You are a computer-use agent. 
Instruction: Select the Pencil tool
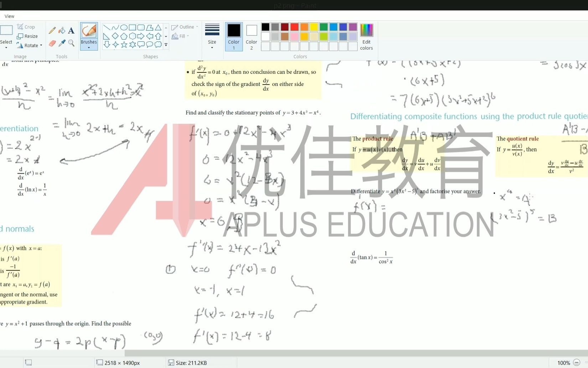coord(52,31)
